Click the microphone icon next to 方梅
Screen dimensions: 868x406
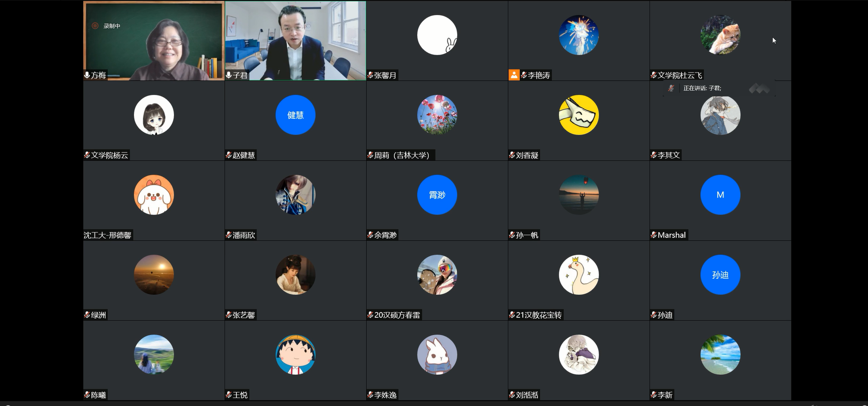87,75
